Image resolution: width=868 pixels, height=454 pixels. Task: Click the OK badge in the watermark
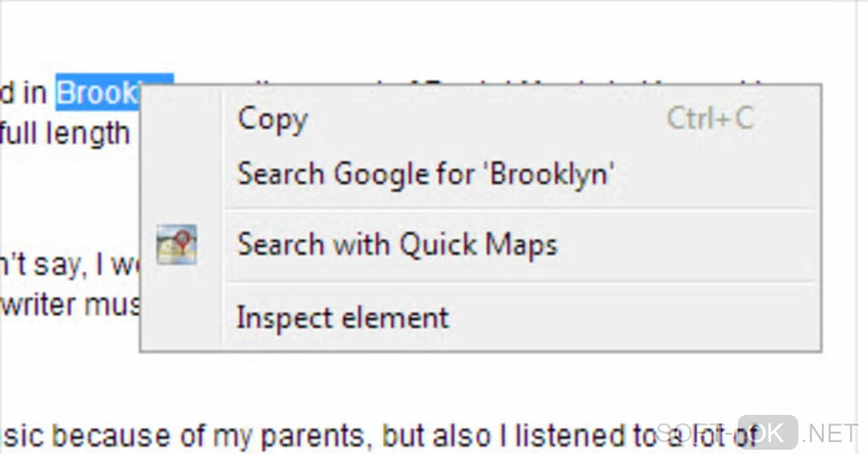(767, 433)
